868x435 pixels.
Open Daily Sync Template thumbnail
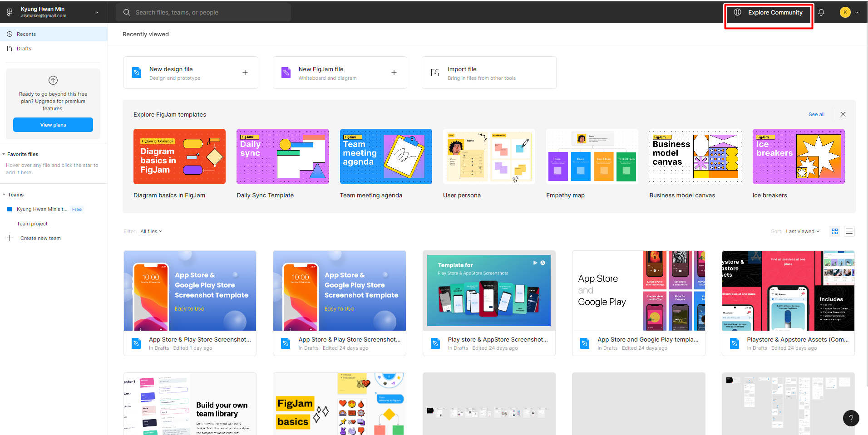[x=283, y=156]
